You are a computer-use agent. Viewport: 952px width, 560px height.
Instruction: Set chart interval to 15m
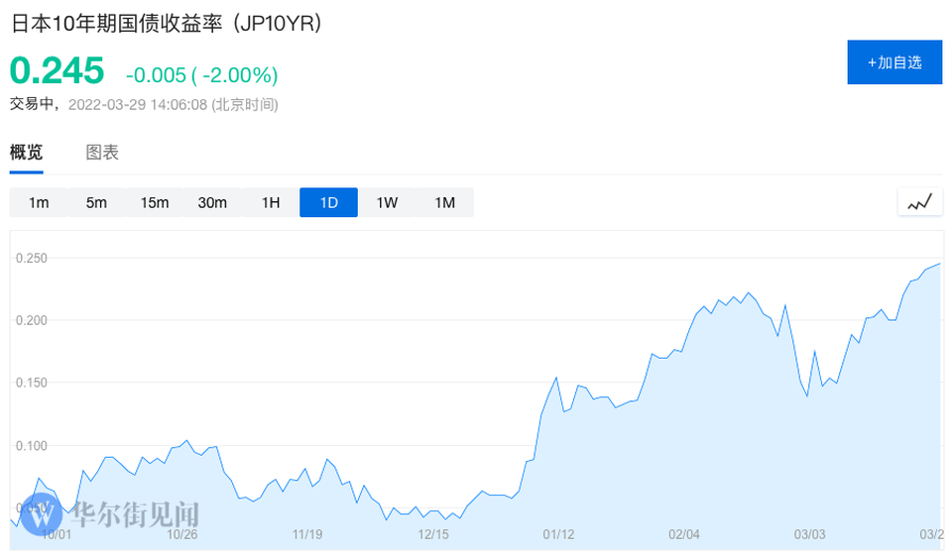click(x=155, y=202)
